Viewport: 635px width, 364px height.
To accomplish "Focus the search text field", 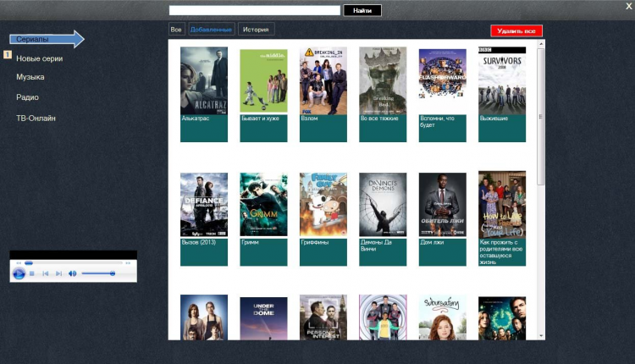I will [x=255, y=10].
